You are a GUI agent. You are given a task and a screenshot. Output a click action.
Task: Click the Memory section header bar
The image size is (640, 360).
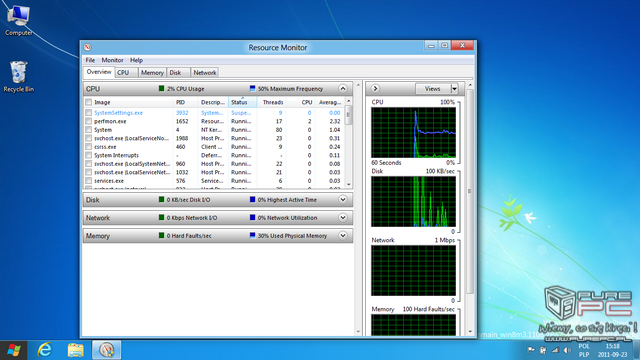coord(218,236)
